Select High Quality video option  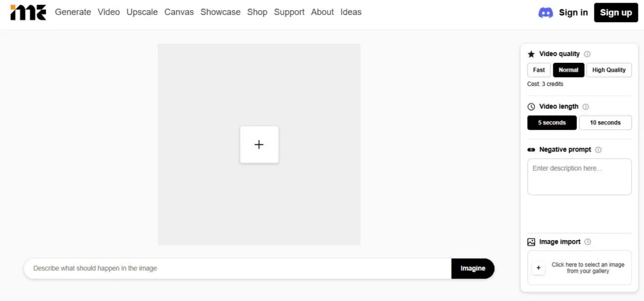[x=609, y=70]
